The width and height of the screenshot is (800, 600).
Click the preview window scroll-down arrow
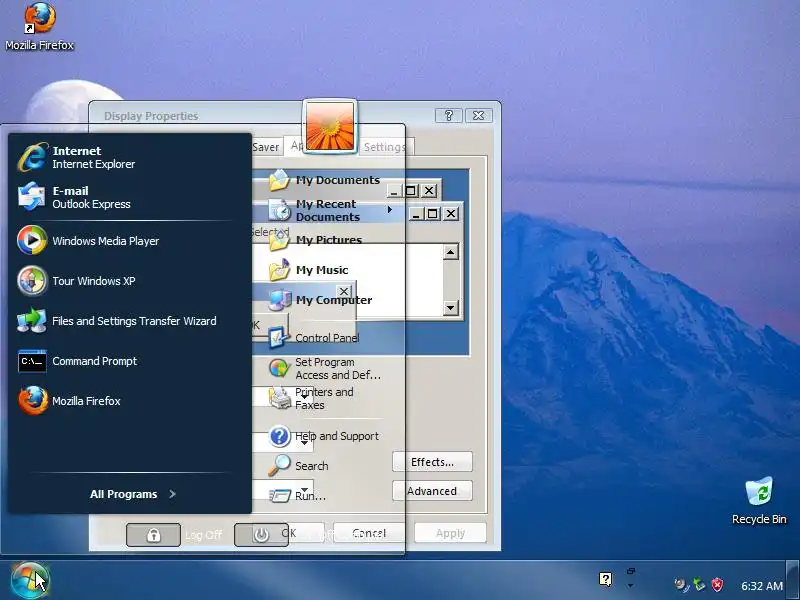click(451, 308)
